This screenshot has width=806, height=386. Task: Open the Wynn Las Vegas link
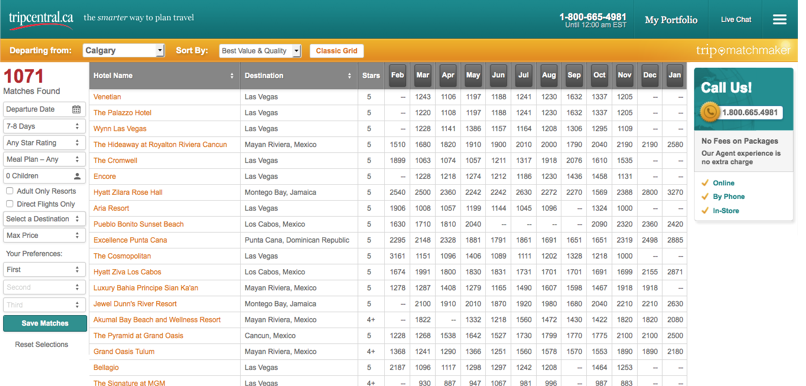[120, 128]
